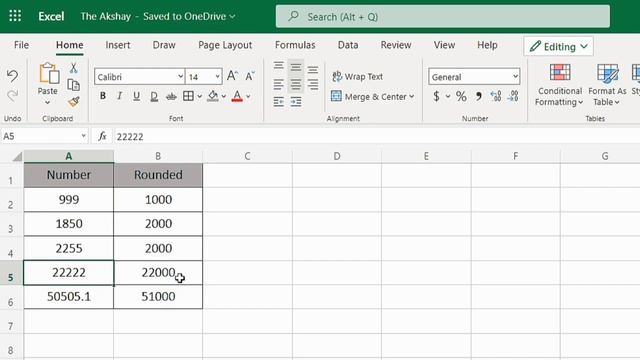Align text left

pos(279,84)
